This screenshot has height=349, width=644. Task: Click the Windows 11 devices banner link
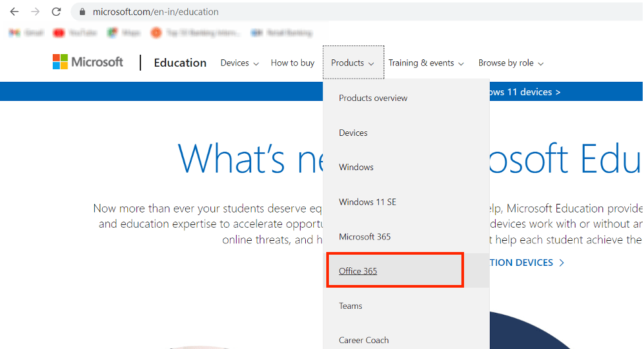[x=525, y=92]
